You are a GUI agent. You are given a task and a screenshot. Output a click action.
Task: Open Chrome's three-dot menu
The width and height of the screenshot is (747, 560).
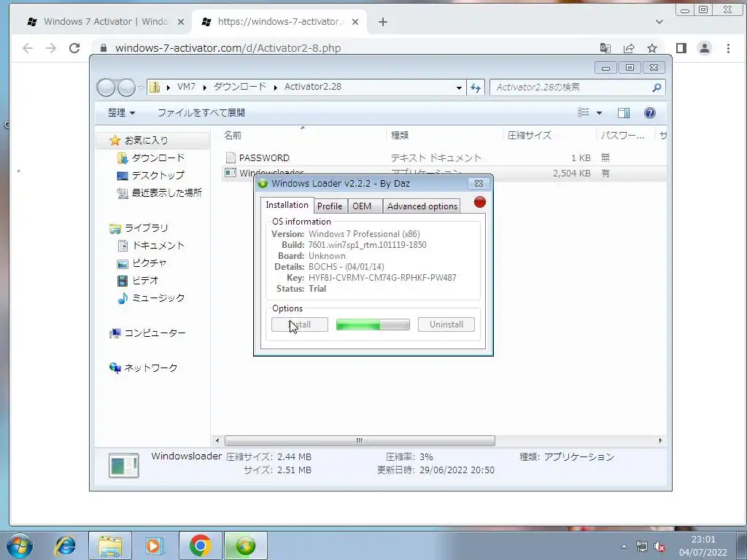728,48
